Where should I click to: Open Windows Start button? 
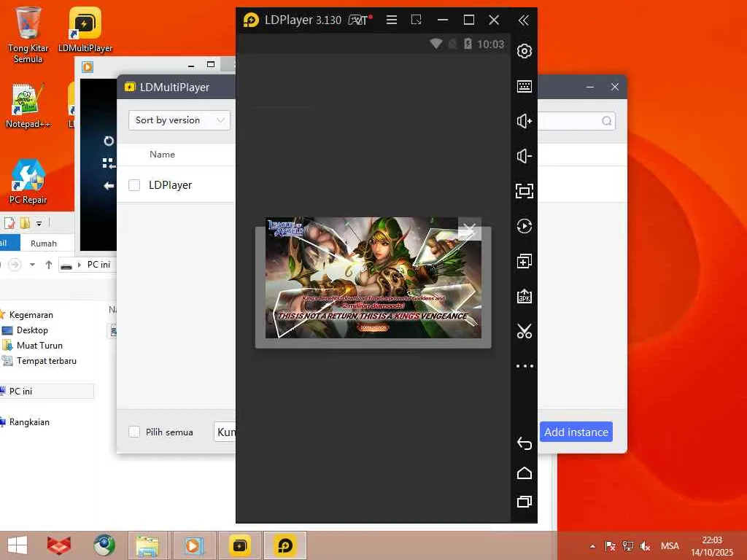18,545
